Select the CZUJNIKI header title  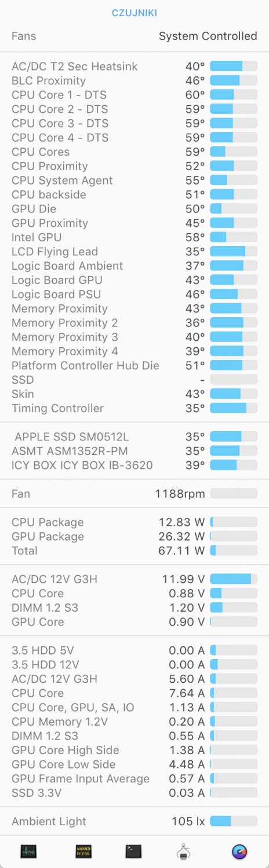point(134,13)
